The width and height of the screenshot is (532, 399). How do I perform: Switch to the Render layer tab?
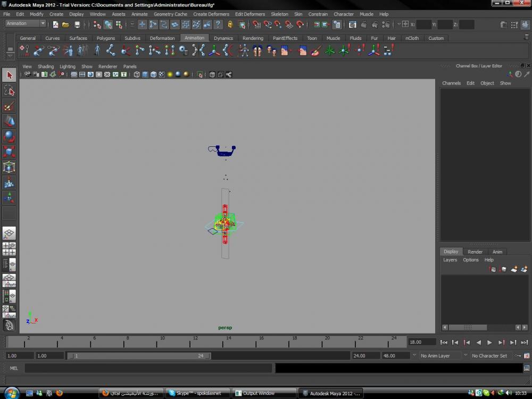[x=475, y=252]
